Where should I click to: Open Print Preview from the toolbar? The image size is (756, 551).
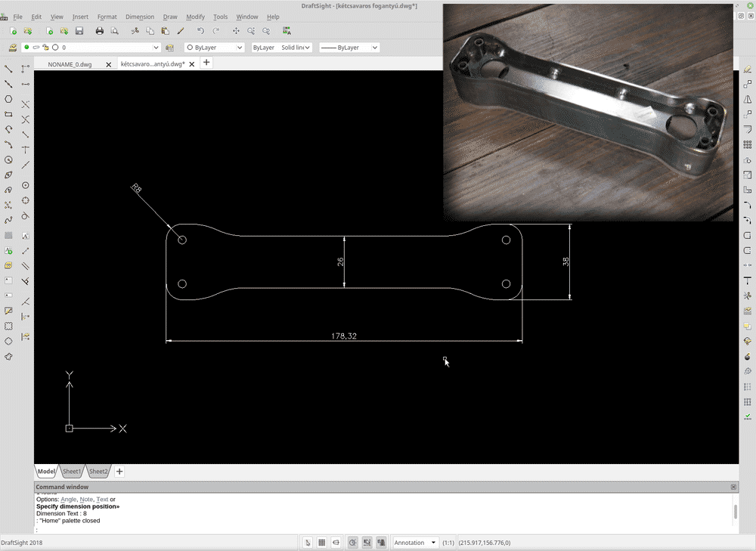tap(114, 31)
